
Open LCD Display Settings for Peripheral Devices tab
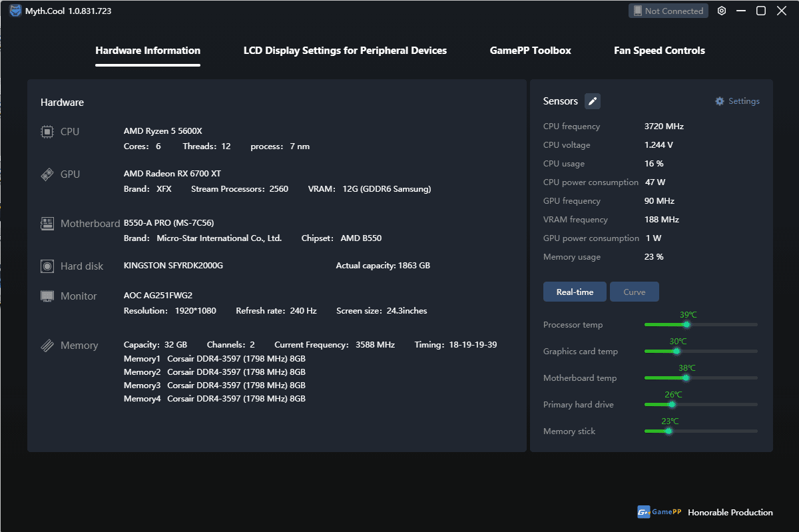(345, 51)
